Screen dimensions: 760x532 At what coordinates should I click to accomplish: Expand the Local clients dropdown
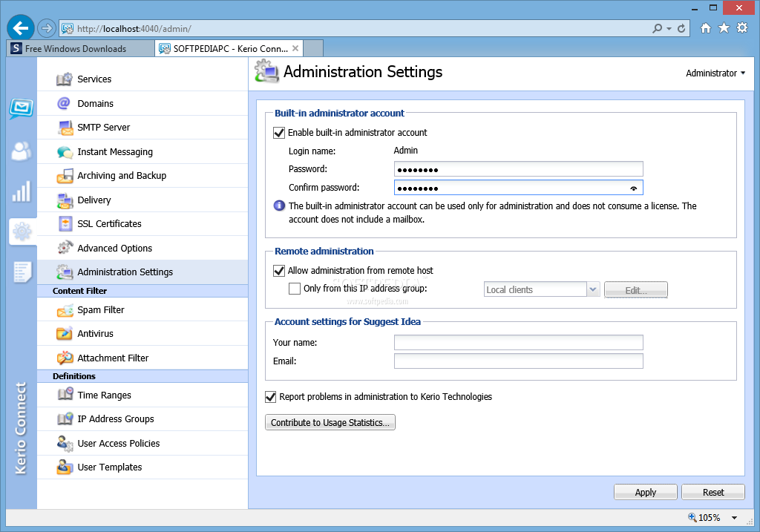[593, 289]
